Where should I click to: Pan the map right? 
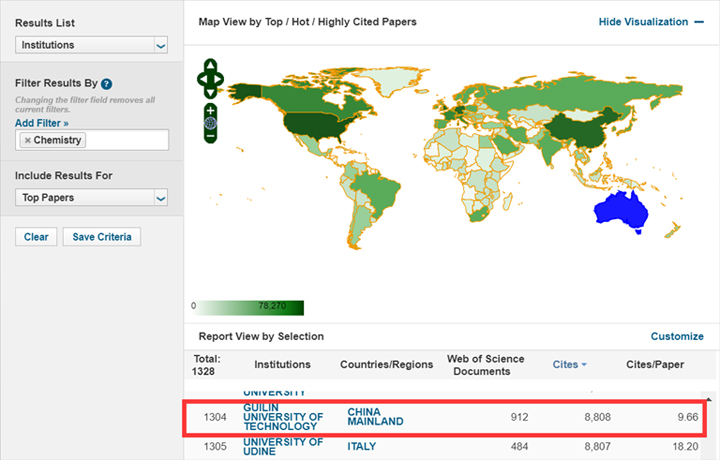(219, 76)
